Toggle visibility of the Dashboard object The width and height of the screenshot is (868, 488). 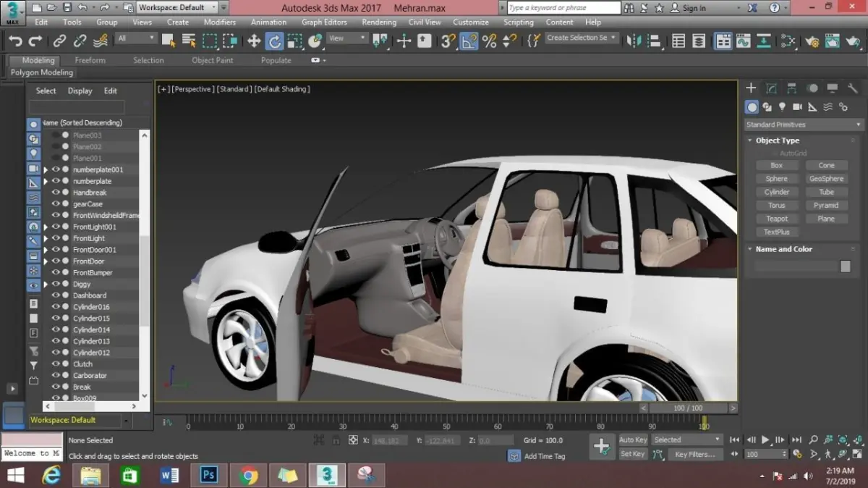click(56, 295)
